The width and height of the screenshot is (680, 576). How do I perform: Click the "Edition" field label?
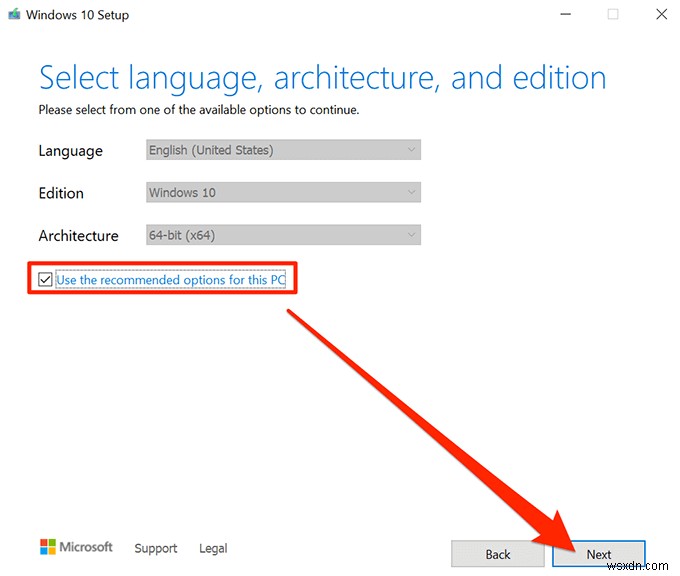pyautogui.click(x=61, y=193)
